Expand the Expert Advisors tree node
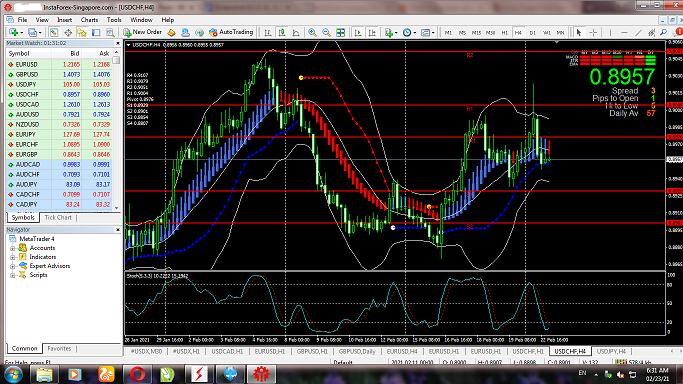The height and width of the screenshot is (384, 683). point(13,266)
